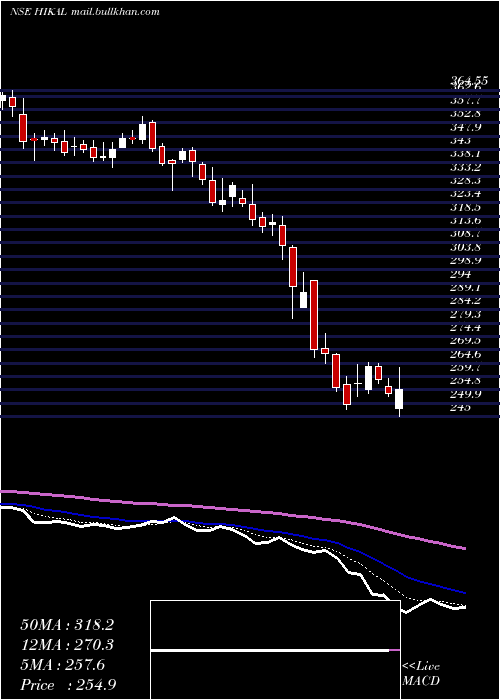
Task: Click the 249.9 price axis label
Action: (465, 394)
